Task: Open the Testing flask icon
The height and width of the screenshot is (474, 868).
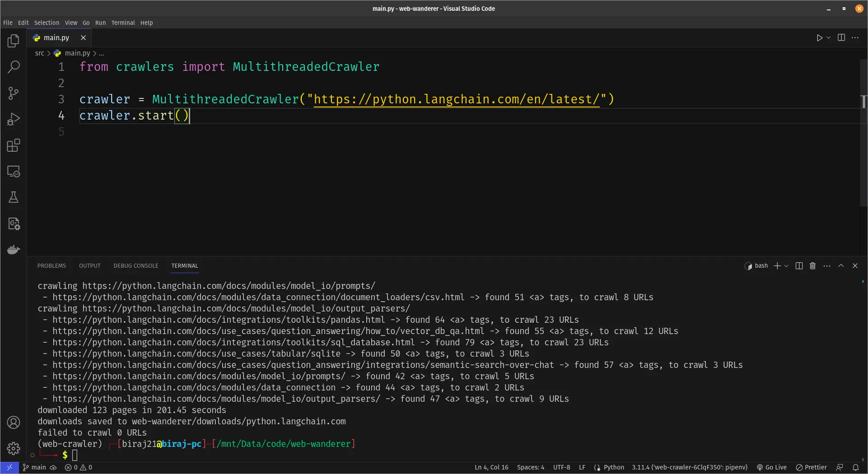Action: pos(14,197)
